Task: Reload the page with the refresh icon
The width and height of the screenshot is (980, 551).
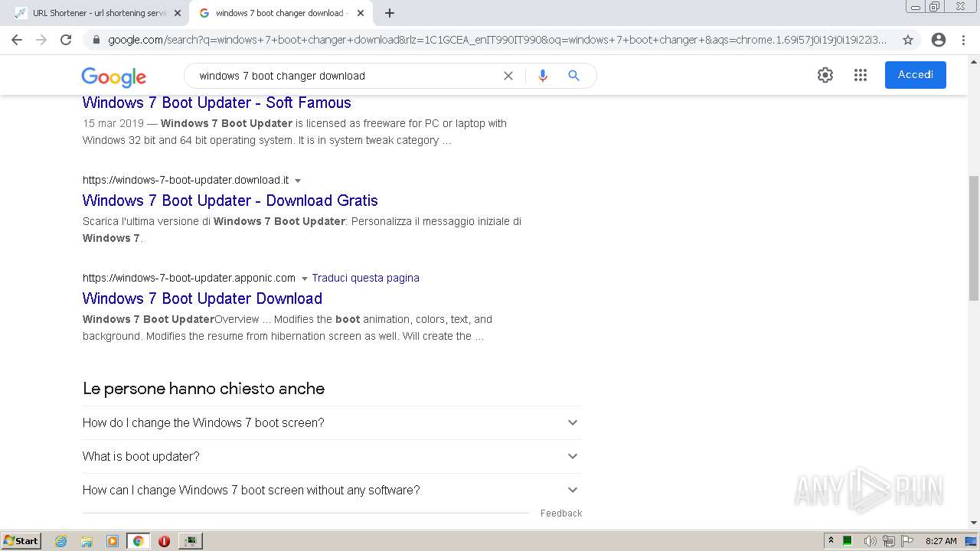Action: [66, 40]
